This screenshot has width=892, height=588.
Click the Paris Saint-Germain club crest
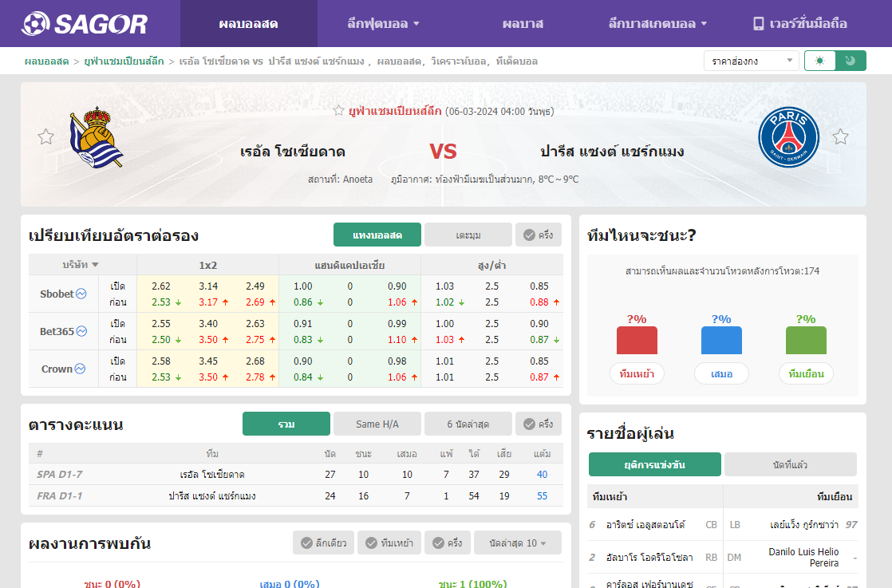click(788, 137)
